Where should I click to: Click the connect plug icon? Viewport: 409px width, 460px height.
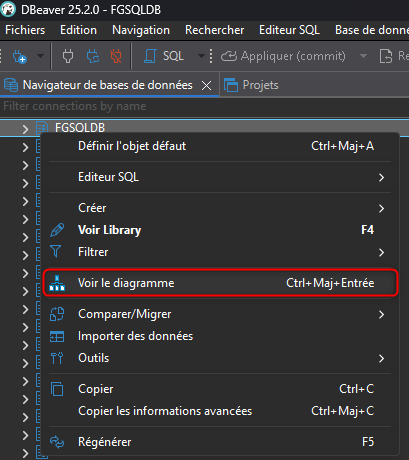point(68,56)
